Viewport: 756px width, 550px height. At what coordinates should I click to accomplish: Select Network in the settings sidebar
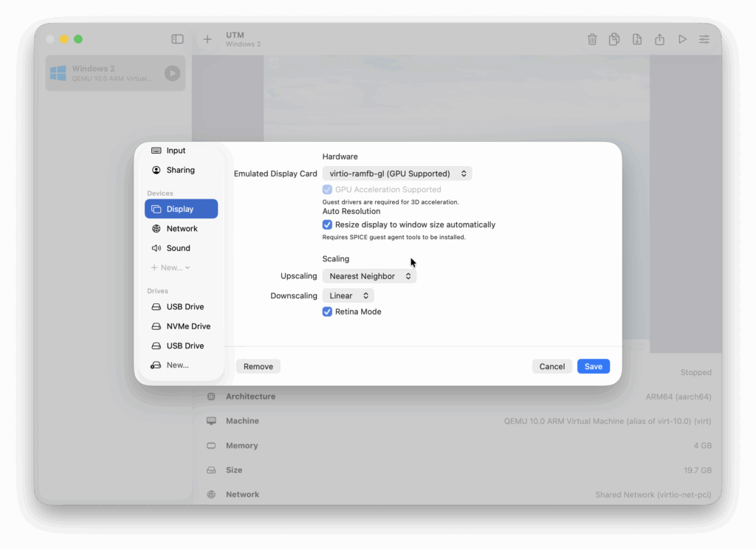pos(182,229)
